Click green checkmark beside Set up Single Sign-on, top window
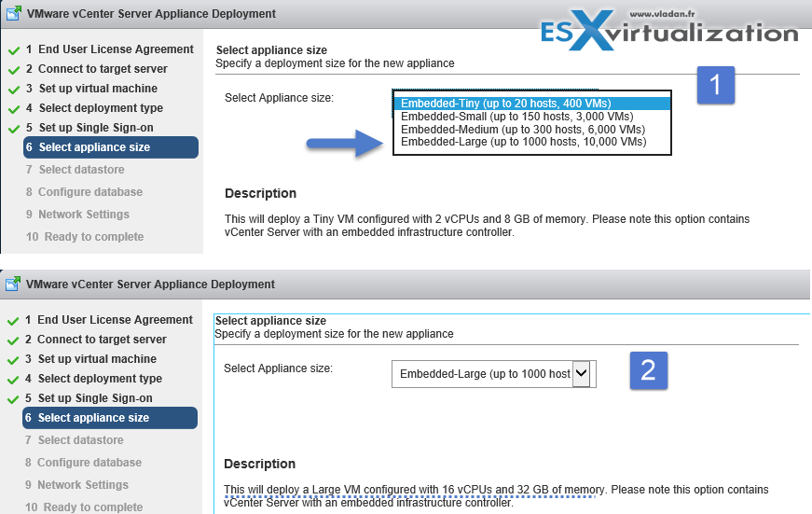 click(14, 129)
